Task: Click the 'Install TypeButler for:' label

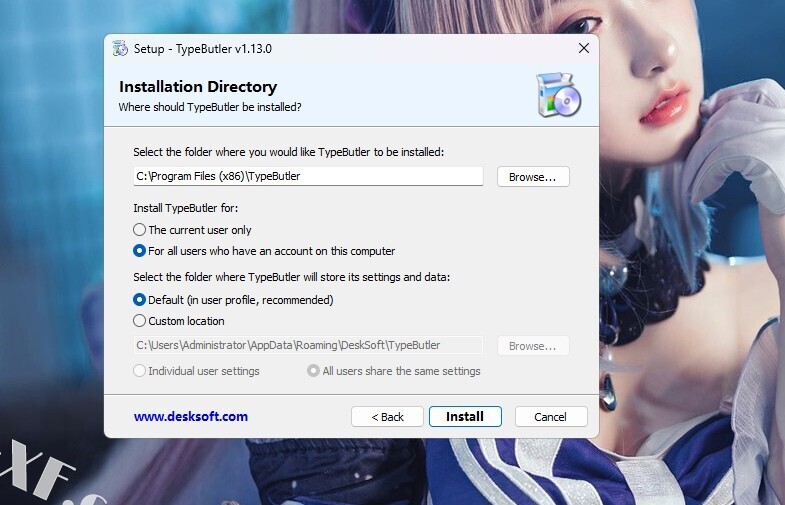Action: 186,208
